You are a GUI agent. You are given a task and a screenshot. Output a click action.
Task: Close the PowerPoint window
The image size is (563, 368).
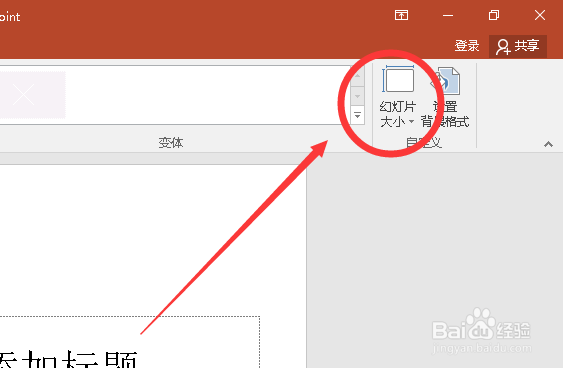coord(540,15)
